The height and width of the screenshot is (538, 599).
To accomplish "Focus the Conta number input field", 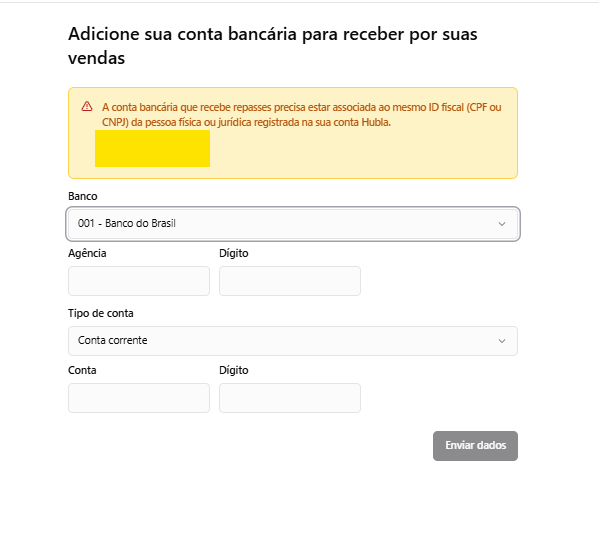I will [x=139, y=398].
